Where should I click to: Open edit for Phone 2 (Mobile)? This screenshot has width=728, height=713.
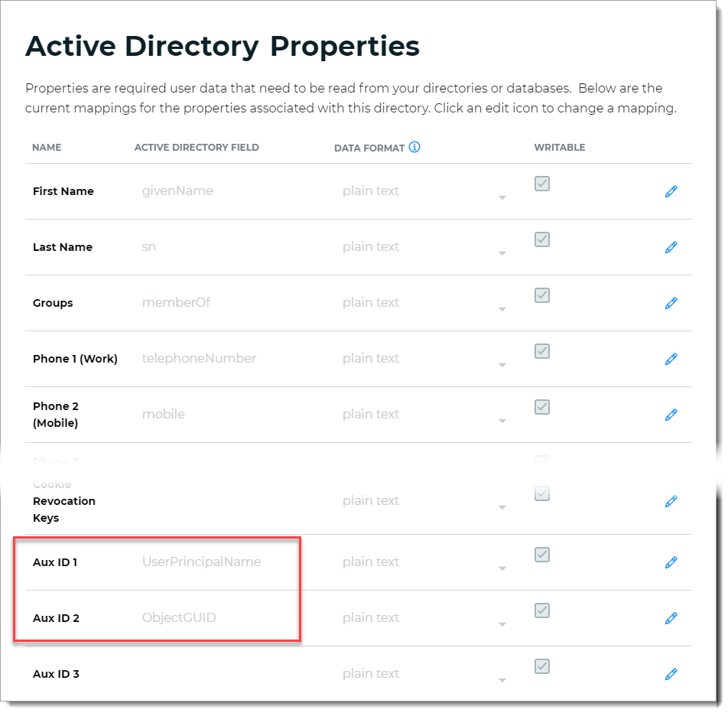pyautogui.click(x=671, y=415)
